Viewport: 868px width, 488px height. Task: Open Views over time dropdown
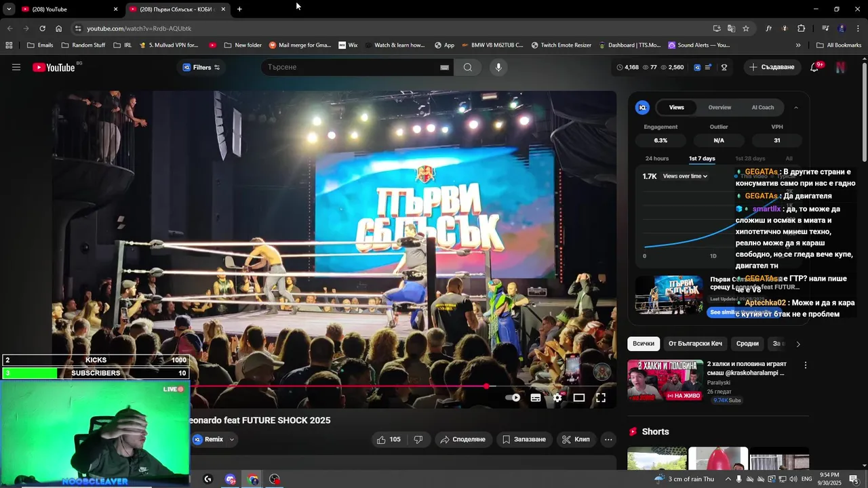click(685, 176)
